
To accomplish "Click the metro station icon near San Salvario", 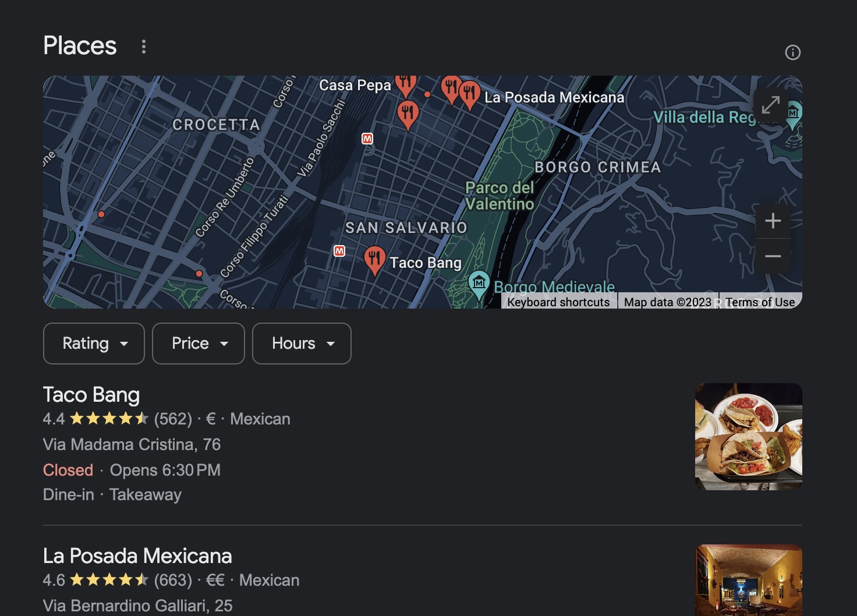I will click(x=339, y=251).
